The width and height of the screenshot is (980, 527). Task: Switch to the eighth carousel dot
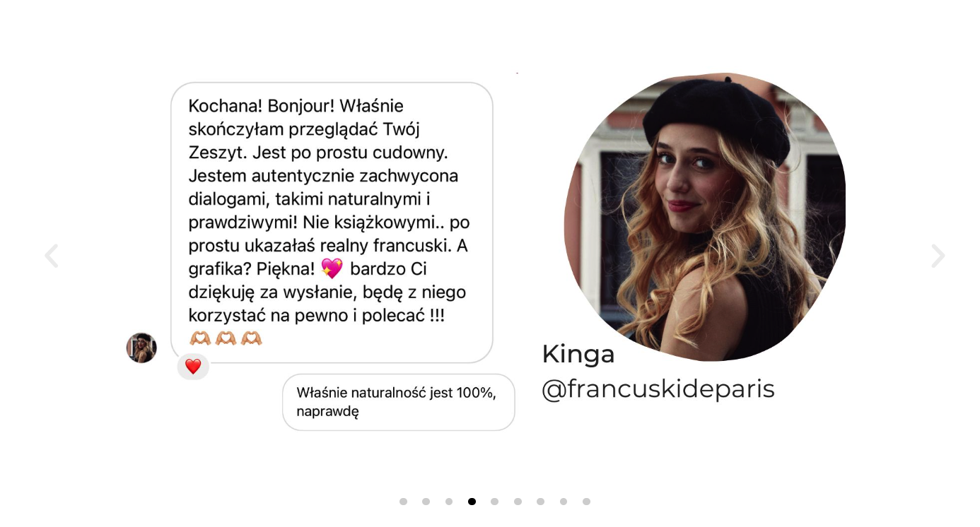564,502
